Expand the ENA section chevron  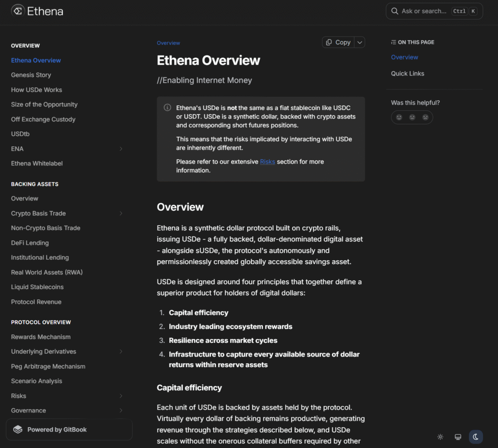coord(121,149)
